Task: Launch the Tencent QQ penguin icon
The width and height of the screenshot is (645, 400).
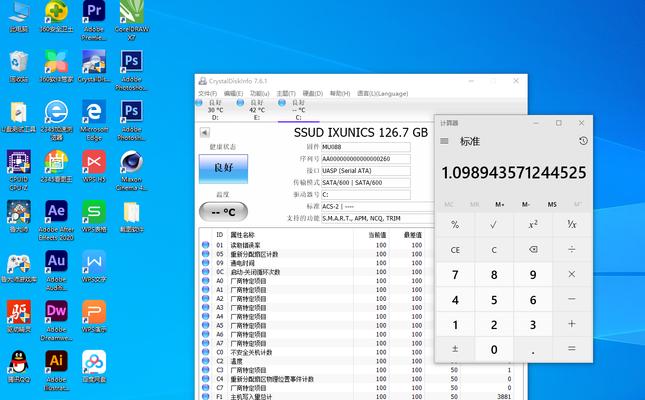Action: tap(19, 367)
